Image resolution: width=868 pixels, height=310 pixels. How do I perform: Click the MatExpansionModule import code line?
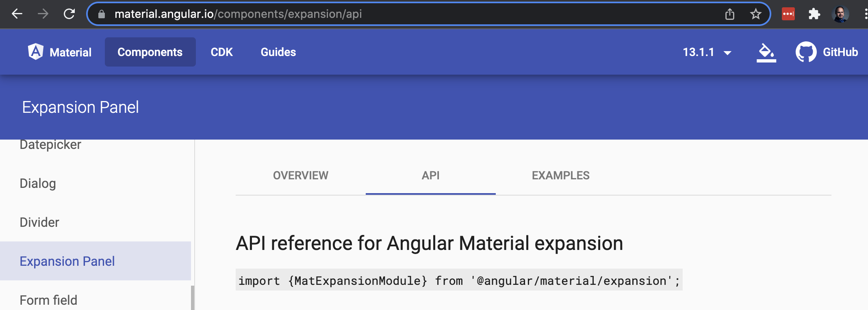(x=459, y=280)
